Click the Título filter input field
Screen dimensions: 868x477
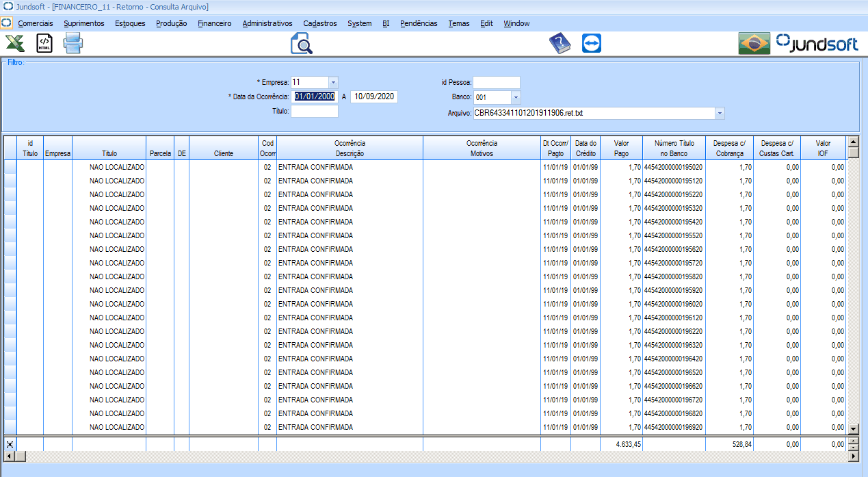pos(314,112)
